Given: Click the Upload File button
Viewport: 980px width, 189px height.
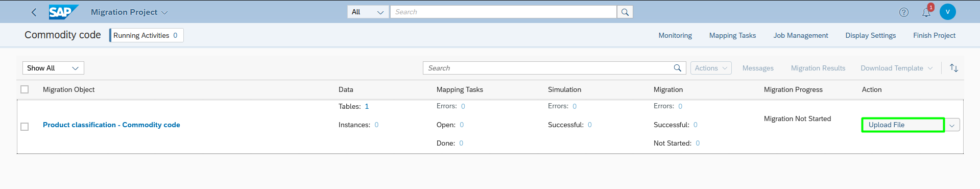Looking at the screenshot, I should (903, 125).
